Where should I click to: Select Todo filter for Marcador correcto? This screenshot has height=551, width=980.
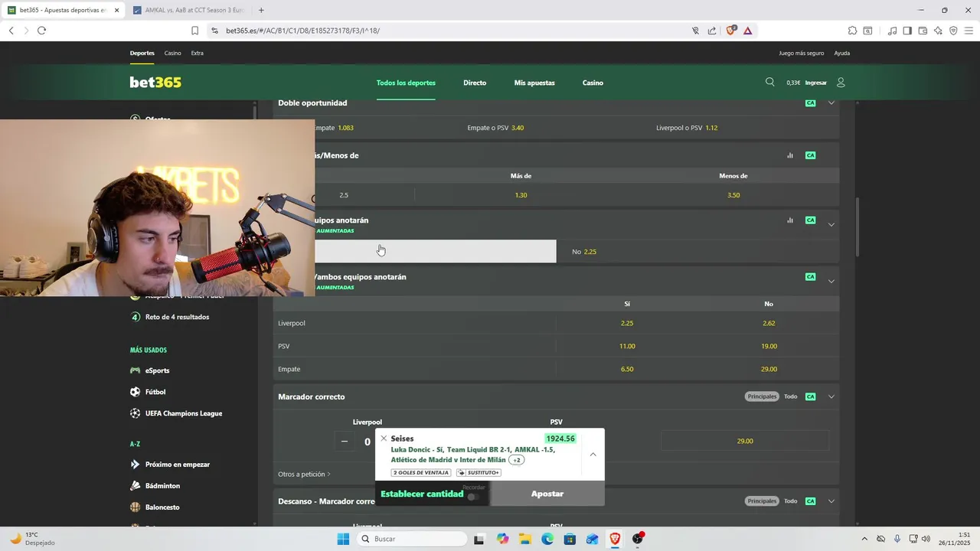(x=791, y=396)
